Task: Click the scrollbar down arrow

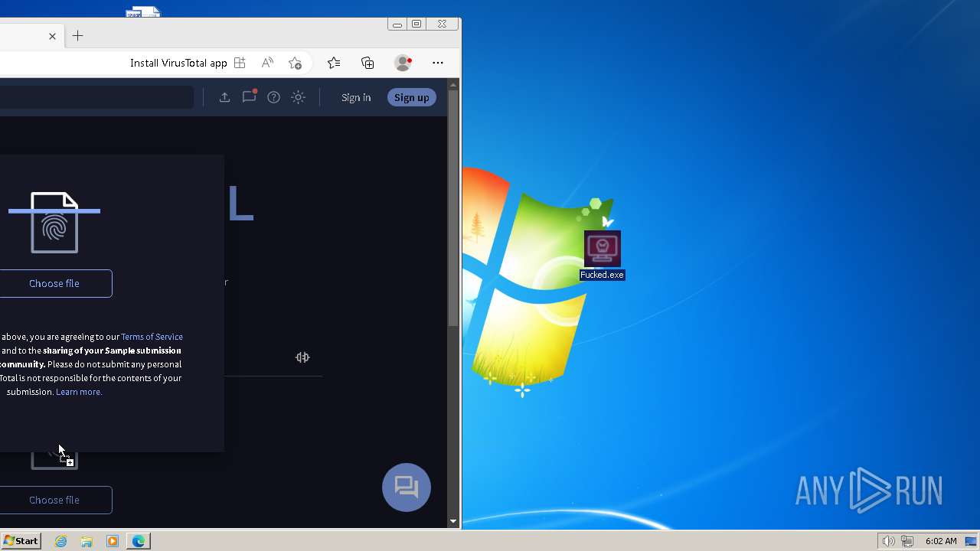Action: tap(453, 521)
